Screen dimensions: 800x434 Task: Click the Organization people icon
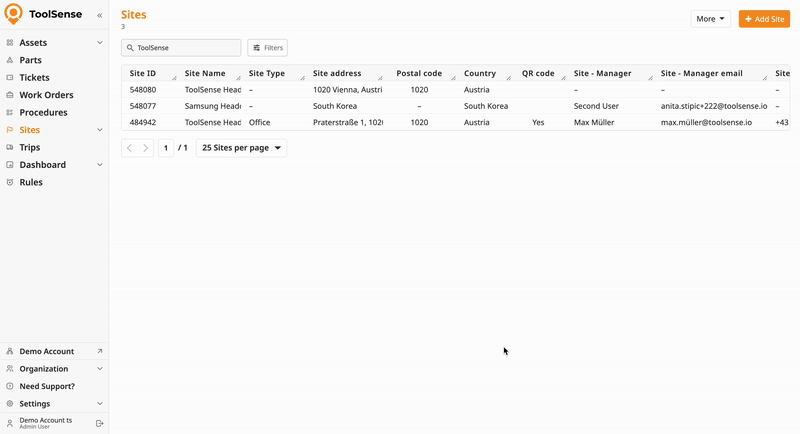10,369
